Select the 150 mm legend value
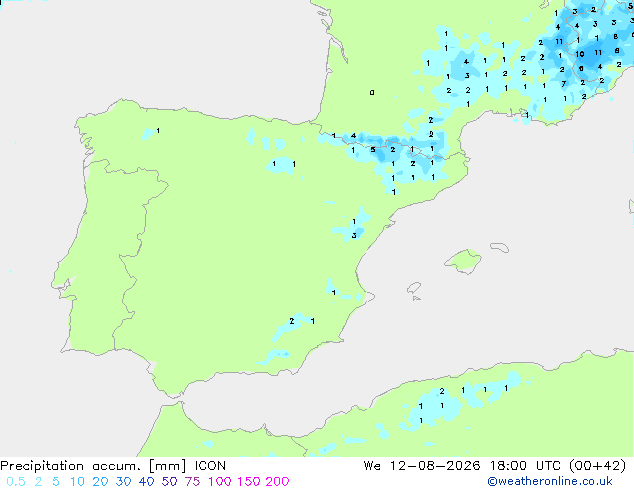 pyautogui.click(x=249, y=482)
